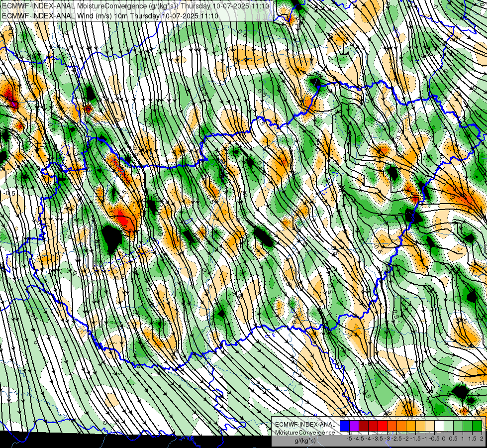Viewport: 487px width, 448px height.
Task: Click the '0' value on the legend scale
Action: (444, 439)
